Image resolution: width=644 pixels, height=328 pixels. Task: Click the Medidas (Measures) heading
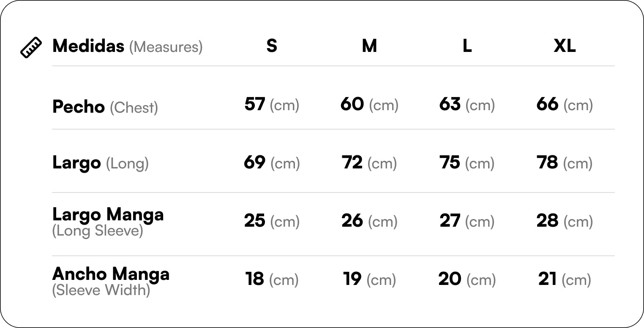click(x=127, y=46)
